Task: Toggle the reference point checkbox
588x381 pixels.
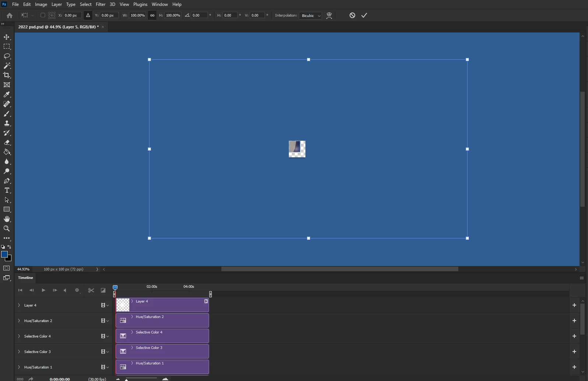Action: click(x=43, y=15)
